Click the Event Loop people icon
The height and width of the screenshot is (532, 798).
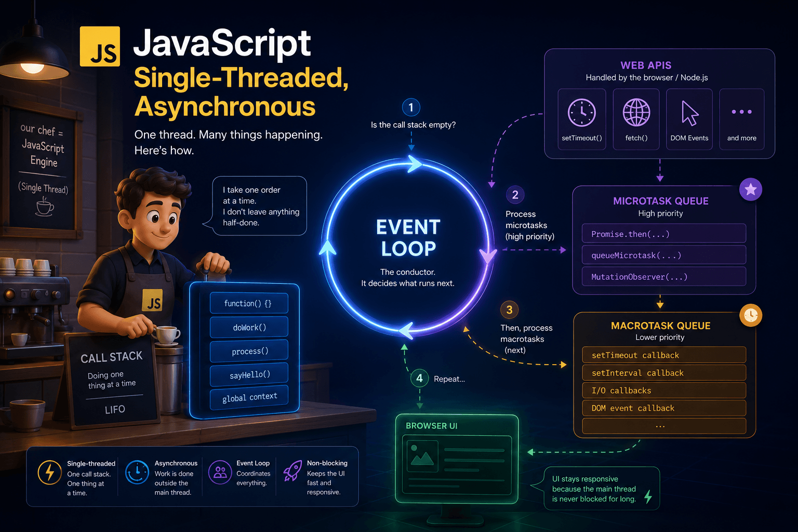coord(220,472)
